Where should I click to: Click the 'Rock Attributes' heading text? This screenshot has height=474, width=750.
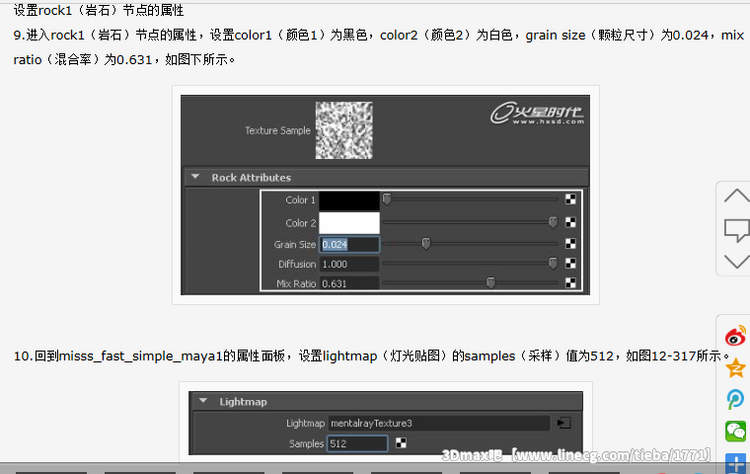tap(251, 177)
